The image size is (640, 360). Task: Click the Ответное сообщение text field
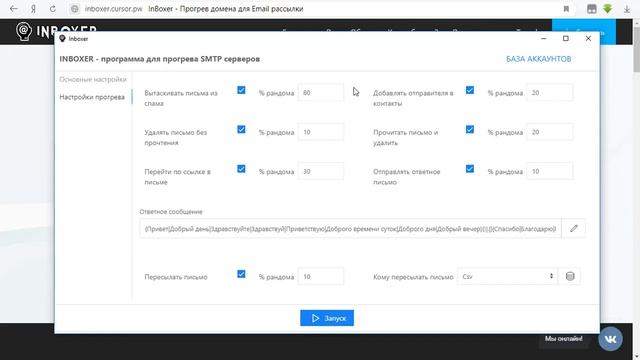350,229
